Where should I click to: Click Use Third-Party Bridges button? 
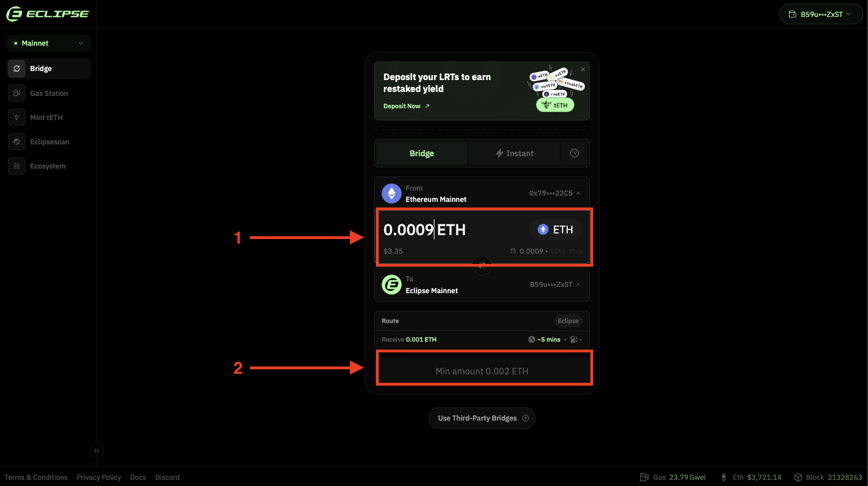[482, 418]
